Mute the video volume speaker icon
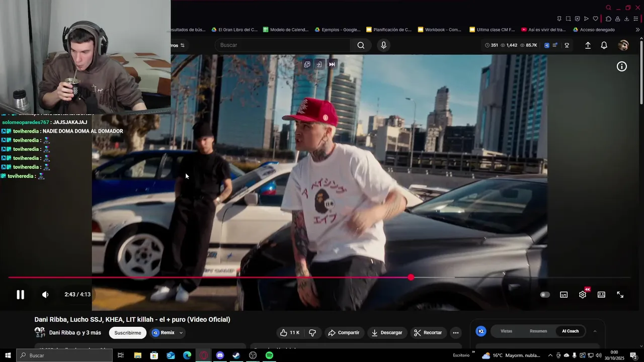Screen dimensions: 644x362 45,295
